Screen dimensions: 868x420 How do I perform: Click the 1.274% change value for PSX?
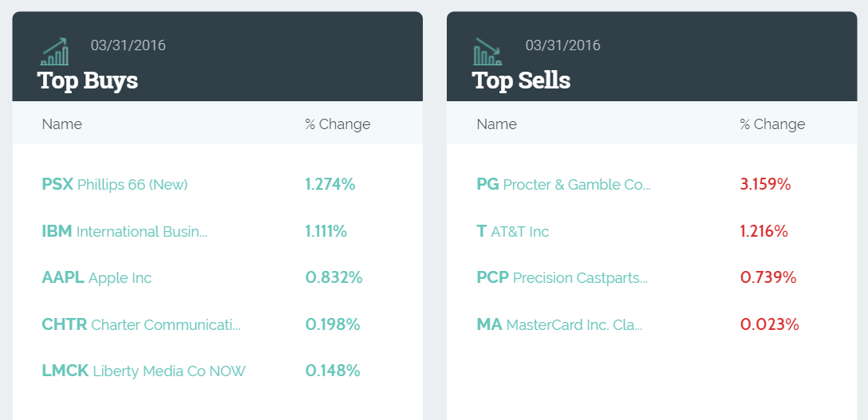tap(330, 185)
